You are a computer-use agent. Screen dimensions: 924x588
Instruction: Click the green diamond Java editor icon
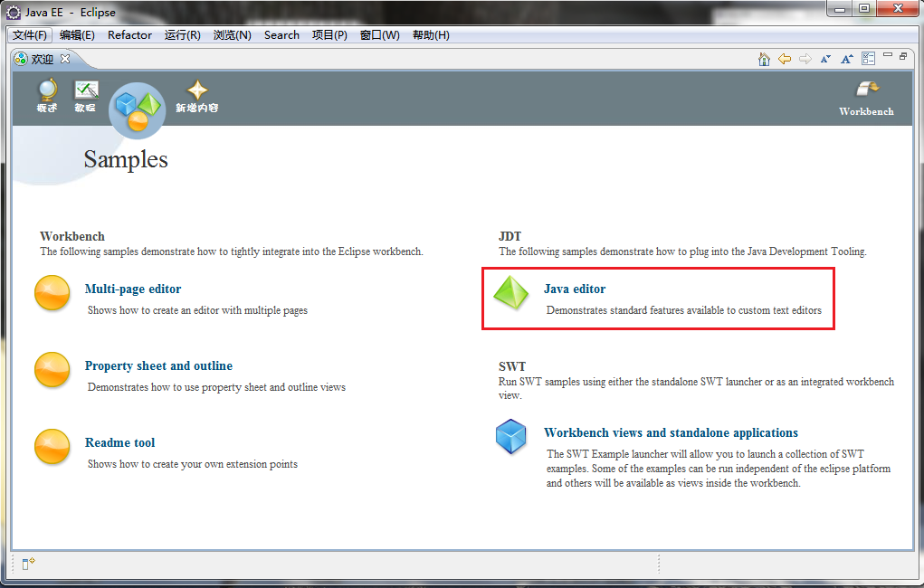click(x=511, y=293)
